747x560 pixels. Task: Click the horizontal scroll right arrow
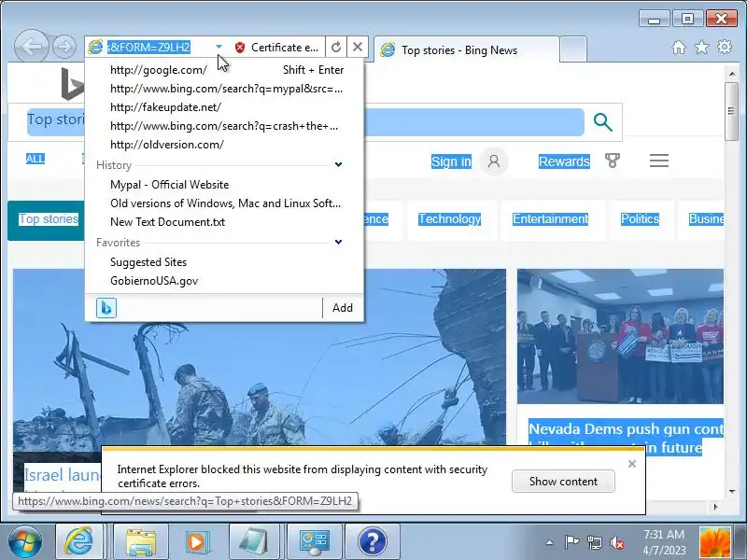(x=715, y=507)
